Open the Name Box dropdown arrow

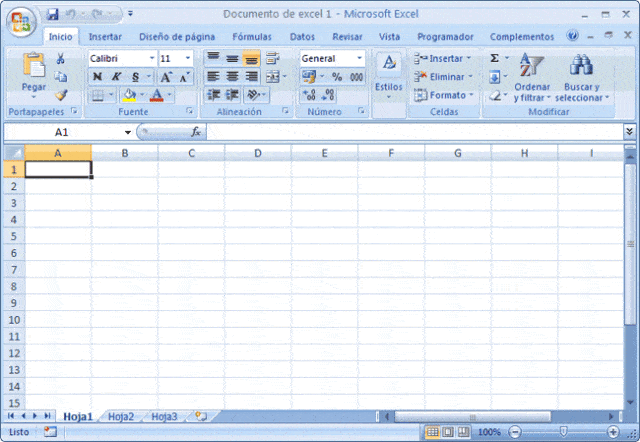[x=128, y=132]
